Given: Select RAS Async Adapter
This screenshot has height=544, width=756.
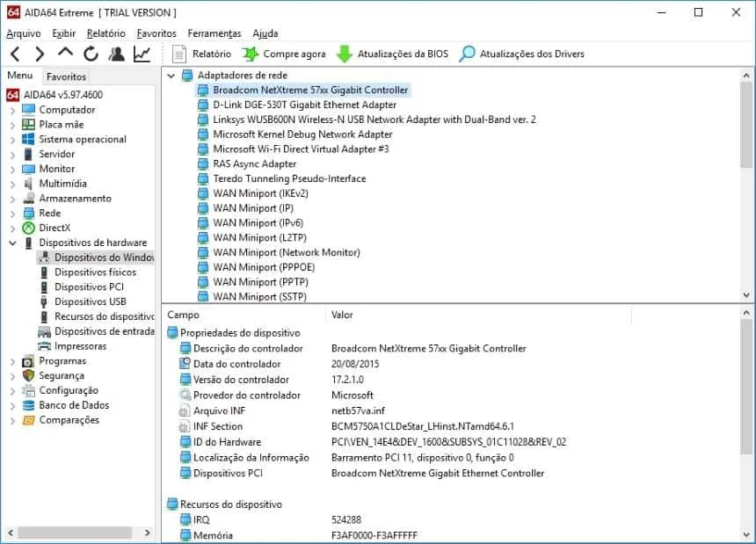Looking at the screenshot, I should [x=247, y=163].
